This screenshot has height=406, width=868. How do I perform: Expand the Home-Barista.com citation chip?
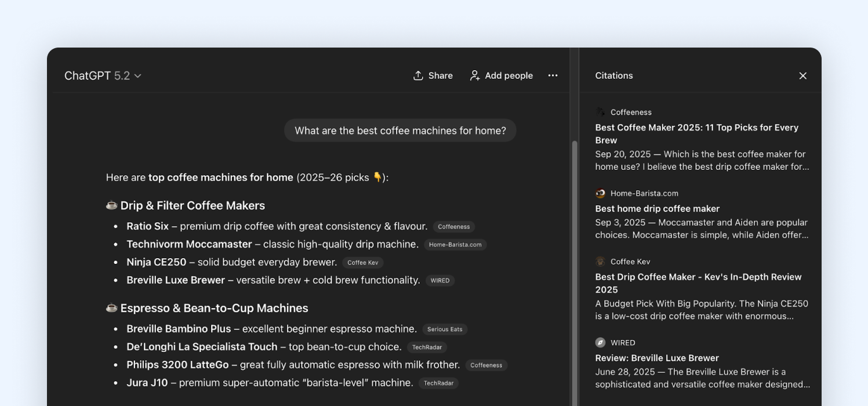point(456,244)
